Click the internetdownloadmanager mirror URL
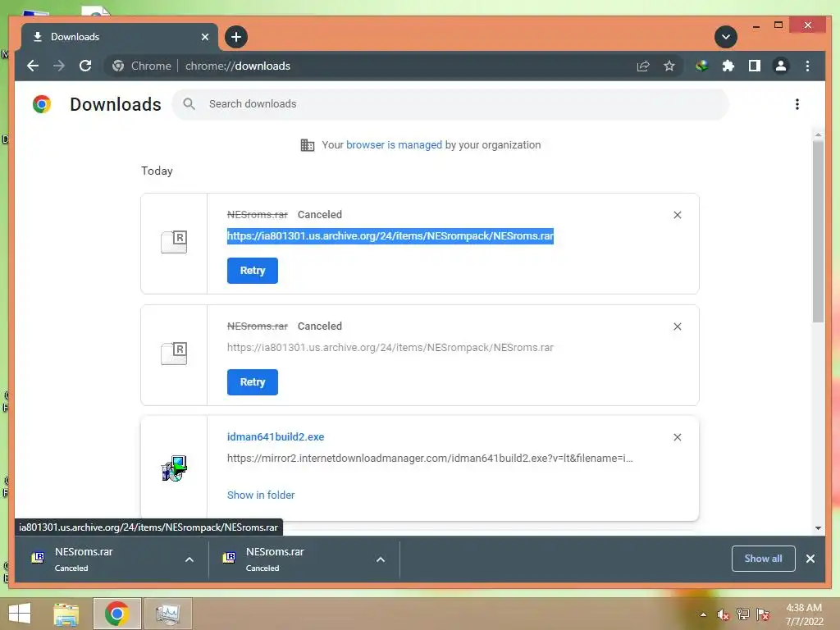Screen dimensions: 840x630 pyautogui.click(x=430, y=458)
